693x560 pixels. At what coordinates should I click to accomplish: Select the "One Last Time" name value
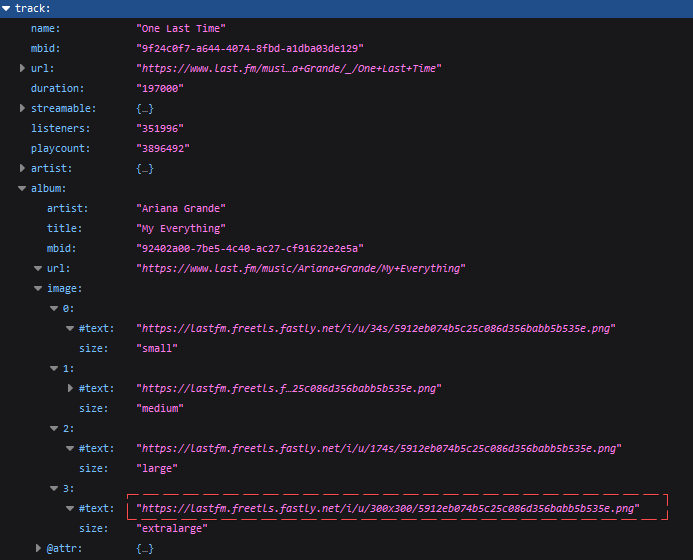[181, 28]
